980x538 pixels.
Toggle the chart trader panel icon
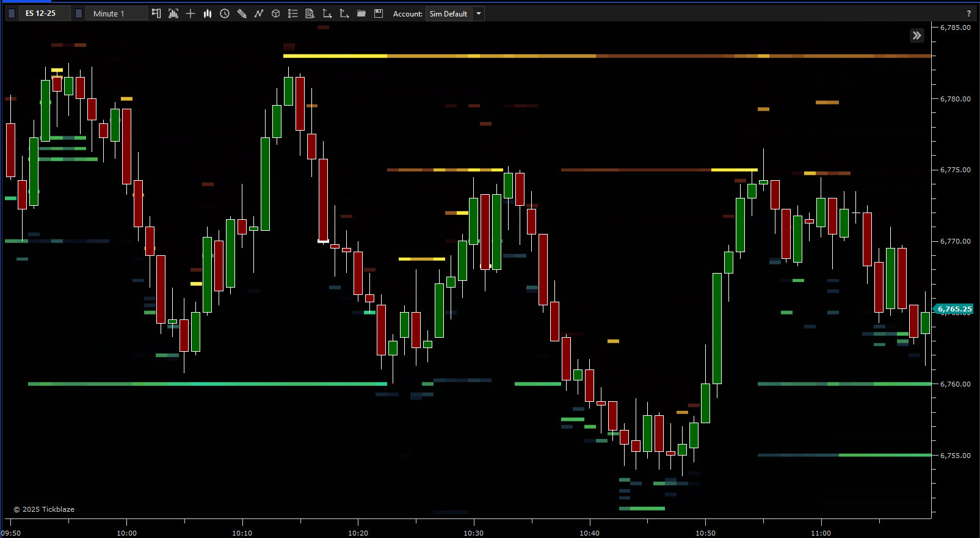tap(156, 13)
